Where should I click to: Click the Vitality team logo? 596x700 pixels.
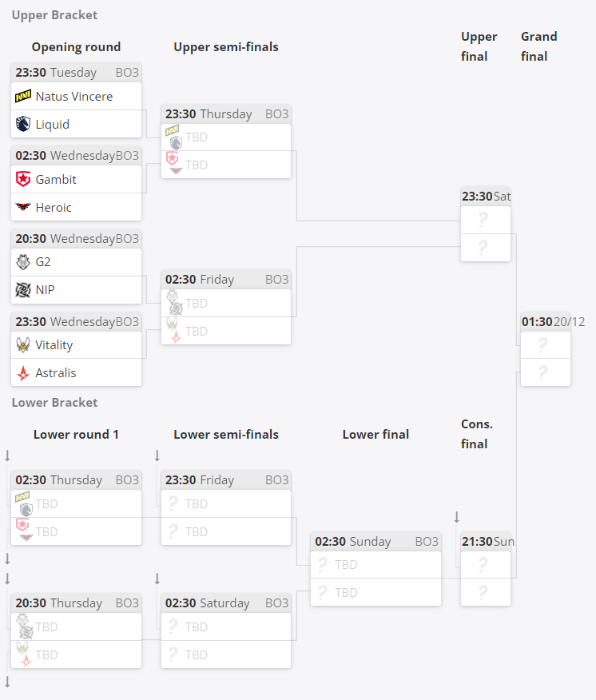[x=23, y=344]
